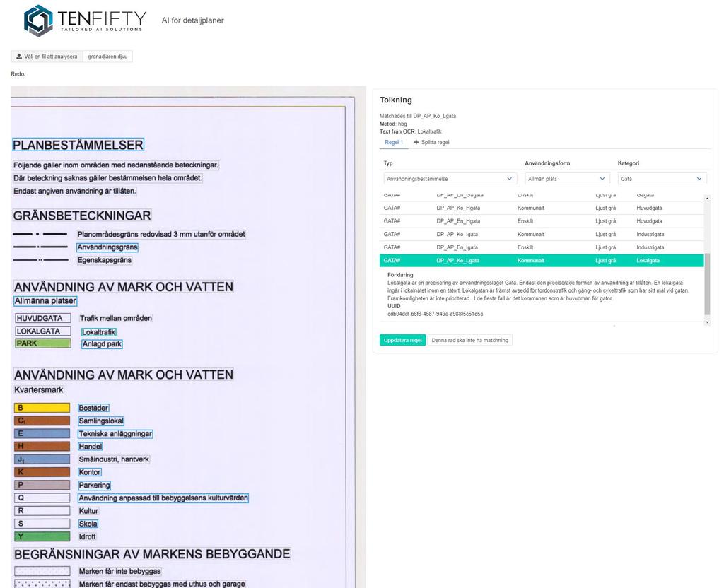Click the Planområdesgräns redovisad 3 mm text
This screenshot has width=724, height=588.
point(161,235)
